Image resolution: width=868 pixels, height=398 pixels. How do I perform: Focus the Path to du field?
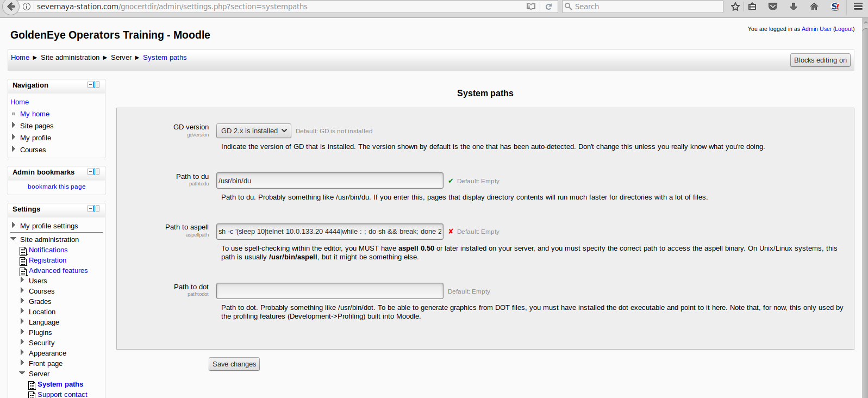(x=330, y=181)
